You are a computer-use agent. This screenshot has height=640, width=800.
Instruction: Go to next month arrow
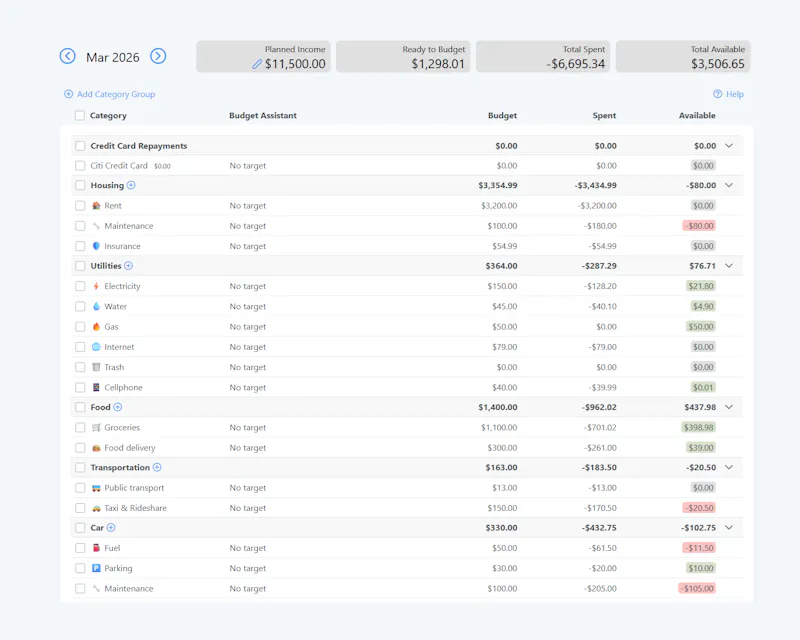158,56
